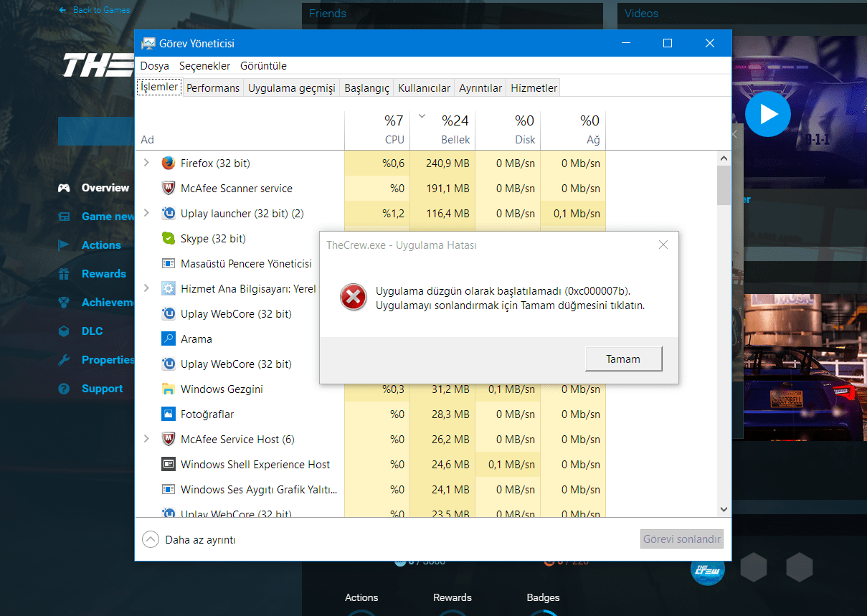Click the Rewards gift icon in Uplay sidebar
This screenshot has width=867, height=616.
click(x=65, y=274)
